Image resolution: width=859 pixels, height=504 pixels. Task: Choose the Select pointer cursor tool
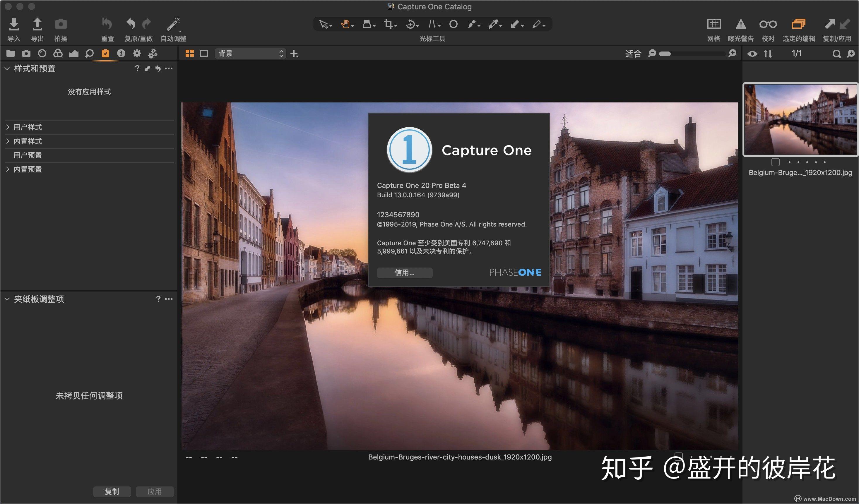pyautogui.click(x=324, y=24)
